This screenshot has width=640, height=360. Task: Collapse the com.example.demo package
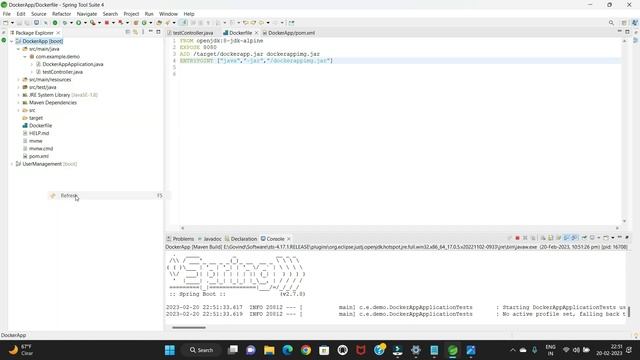pyautogui.click(x=25, y=57)
